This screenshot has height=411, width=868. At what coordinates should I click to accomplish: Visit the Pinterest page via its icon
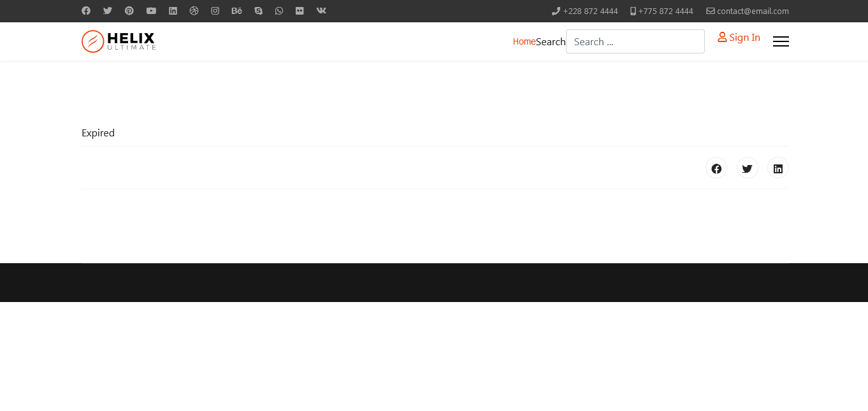point(129,11)
